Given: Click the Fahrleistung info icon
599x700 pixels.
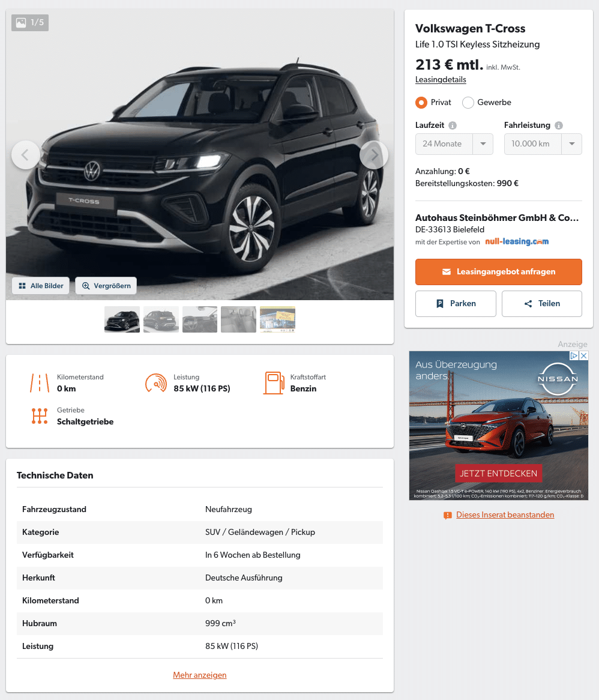Looking at the screenshot, I should tap(558, 125).
